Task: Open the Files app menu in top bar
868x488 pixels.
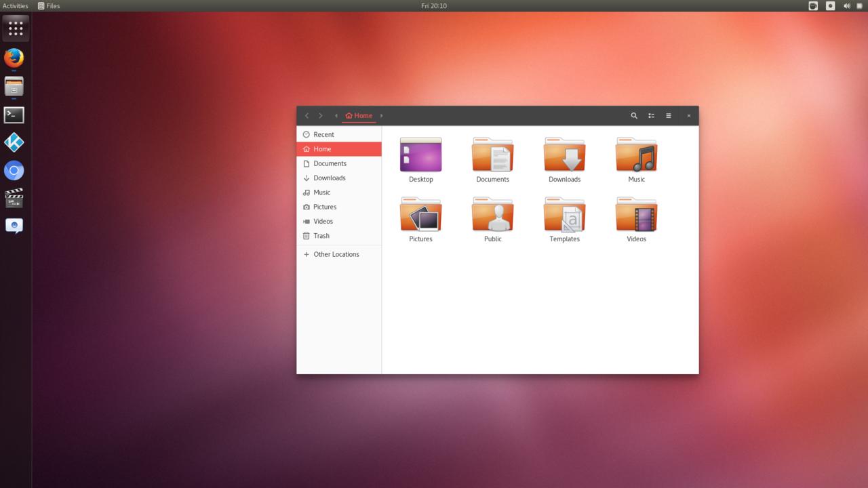Action: 49,5
